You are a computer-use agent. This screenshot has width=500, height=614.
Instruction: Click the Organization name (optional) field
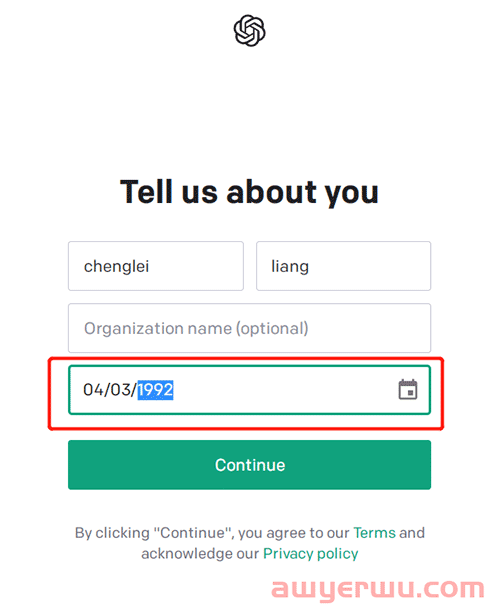pyautogui.click(x=249, y=328)
